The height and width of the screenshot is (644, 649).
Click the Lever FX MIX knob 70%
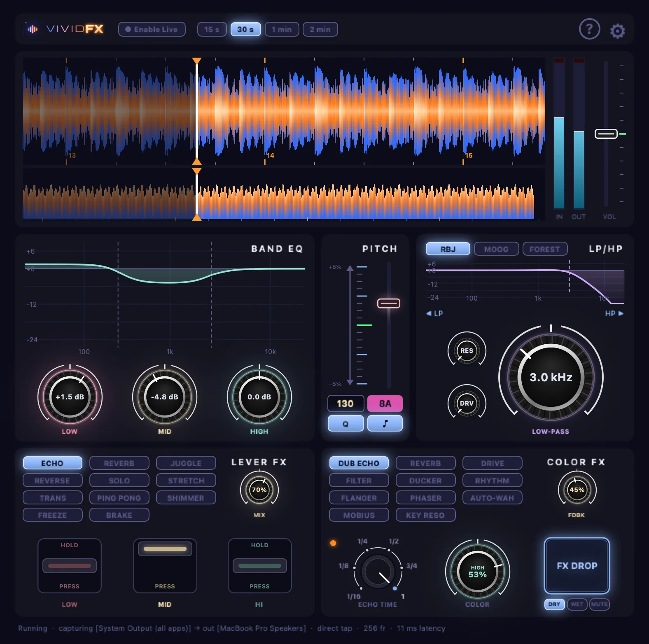(259, 490)
